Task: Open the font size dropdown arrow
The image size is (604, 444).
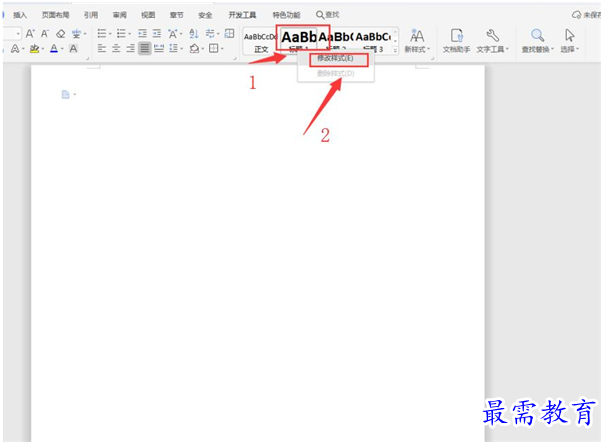Action: (18, 34)
